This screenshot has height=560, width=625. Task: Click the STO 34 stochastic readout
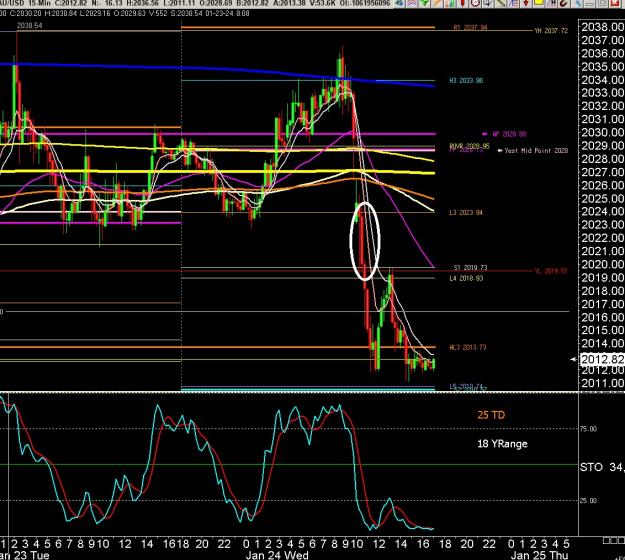tap(602, 467)
